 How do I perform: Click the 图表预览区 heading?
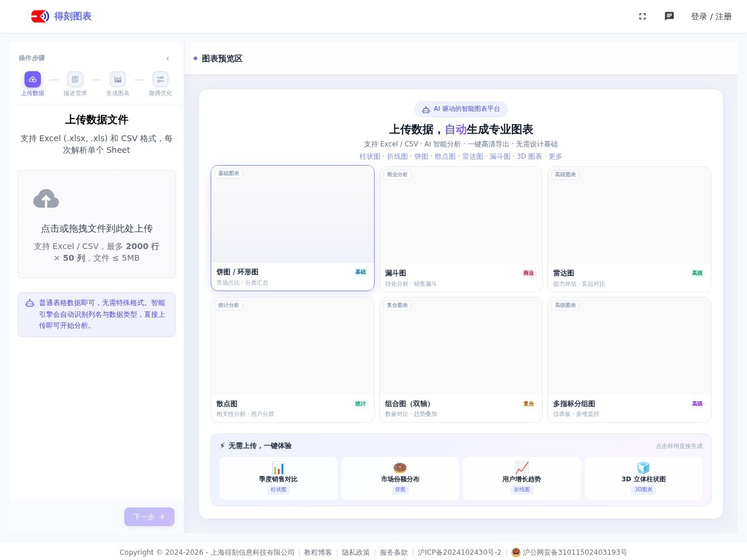point(222,58)
